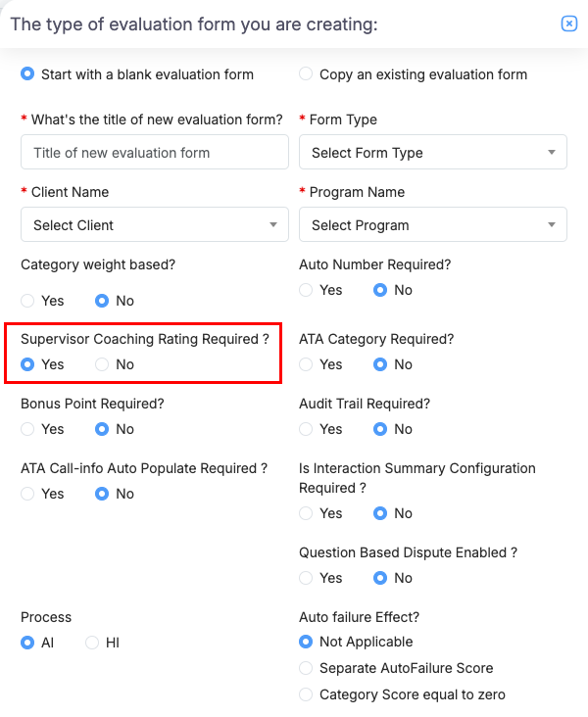588x717 pixels.
Task: Enable Auto Number Required with Yes
Action: [x=306, y=290]
